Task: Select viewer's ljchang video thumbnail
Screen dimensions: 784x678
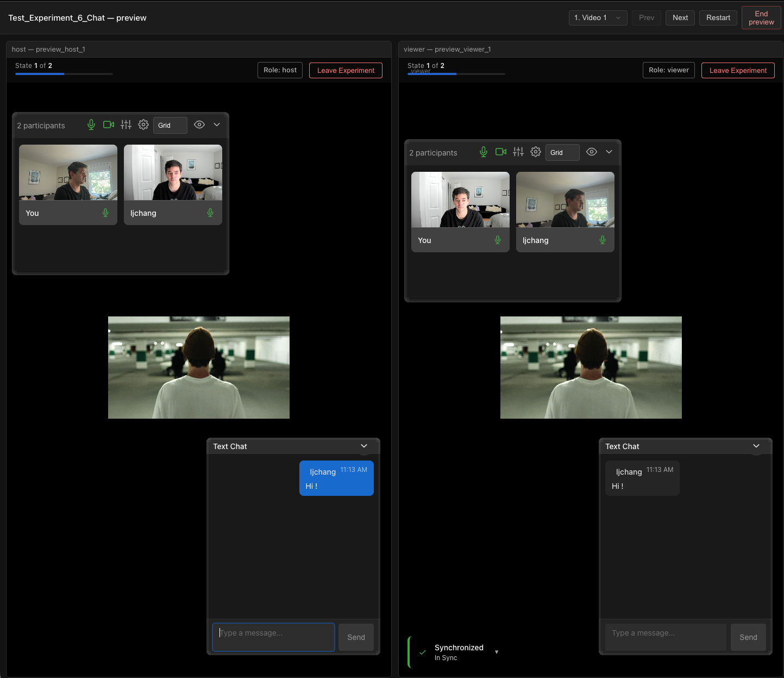Action: [x=565, y=200]
